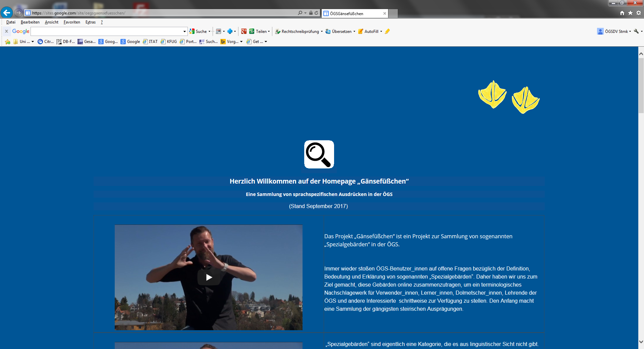Open the Citr... favorite link

click(x=46, y=42)
